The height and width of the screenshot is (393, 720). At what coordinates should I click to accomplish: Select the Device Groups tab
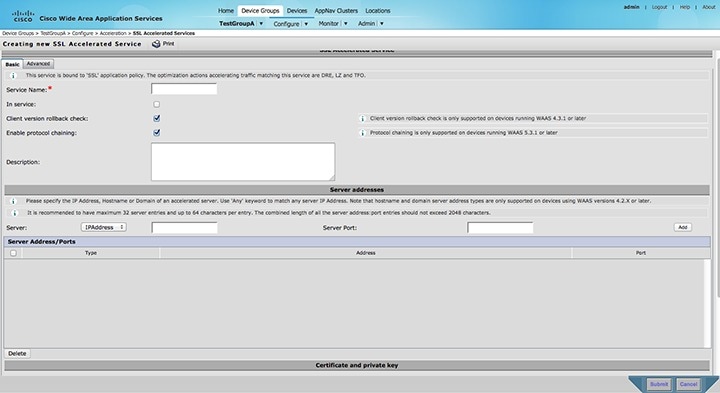(x=260, y=11)
